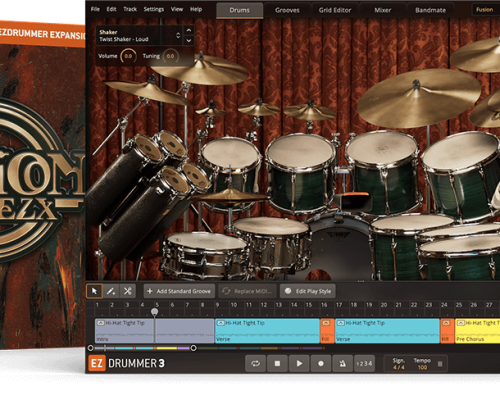The height and width of the screenshot is (400, 500).
Task: Adjust the Tuning knob
Action: 170,56
